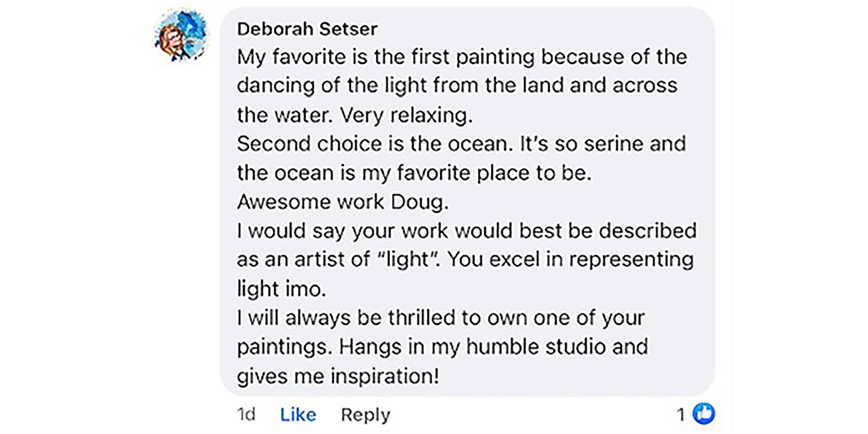Click the text 'You excel in representing'
The image size is (868, 434).
(570, 260)
